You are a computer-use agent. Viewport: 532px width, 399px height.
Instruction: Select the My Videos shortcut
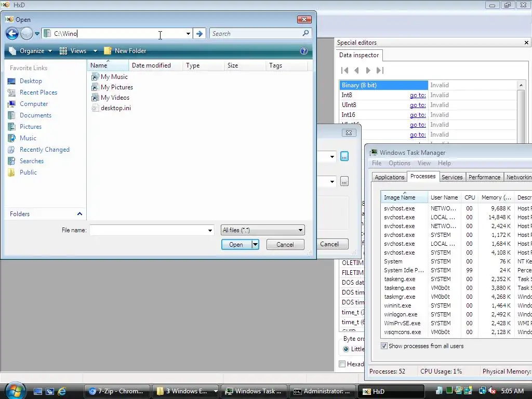111,98
